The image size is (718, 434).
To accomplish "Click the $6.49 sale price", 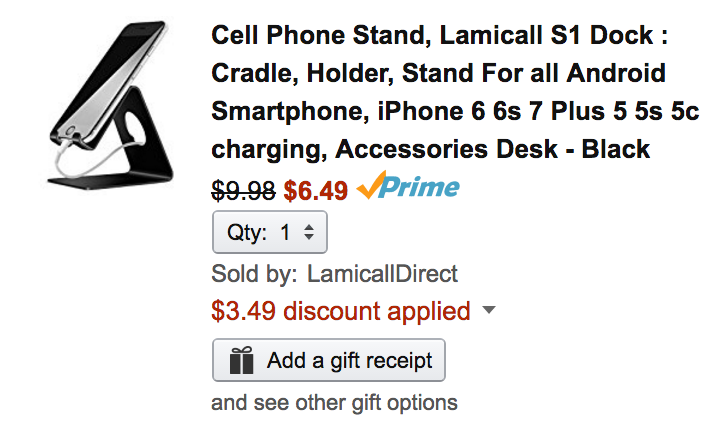I will [x=315, y=189].
